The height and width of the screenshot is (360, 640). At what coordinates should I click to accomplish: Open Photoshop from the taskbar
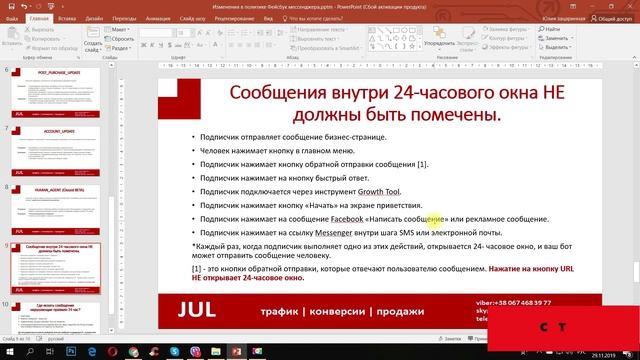point(71,351)
